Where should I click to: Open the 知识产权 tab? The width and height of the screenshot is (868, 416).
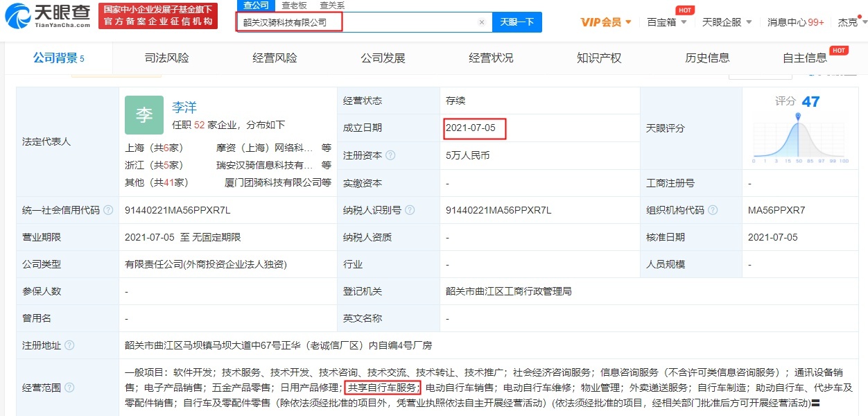click(599, 58)
